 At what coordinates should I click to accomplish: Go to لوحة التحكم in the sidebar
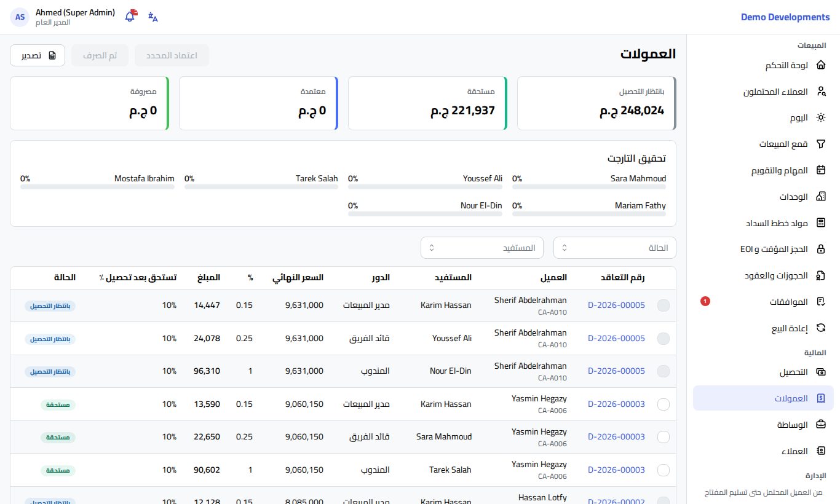[x=763, y=65]
